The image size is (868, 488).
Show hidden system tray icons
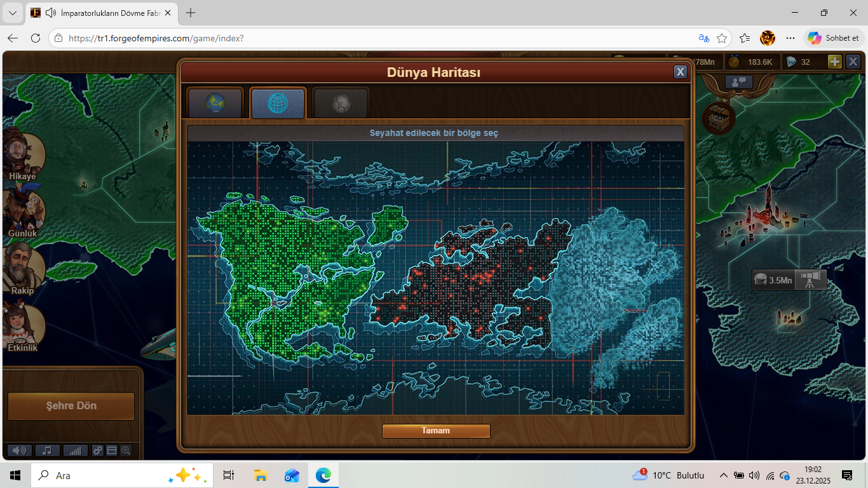pyautogui.click(x=723, y=475)
